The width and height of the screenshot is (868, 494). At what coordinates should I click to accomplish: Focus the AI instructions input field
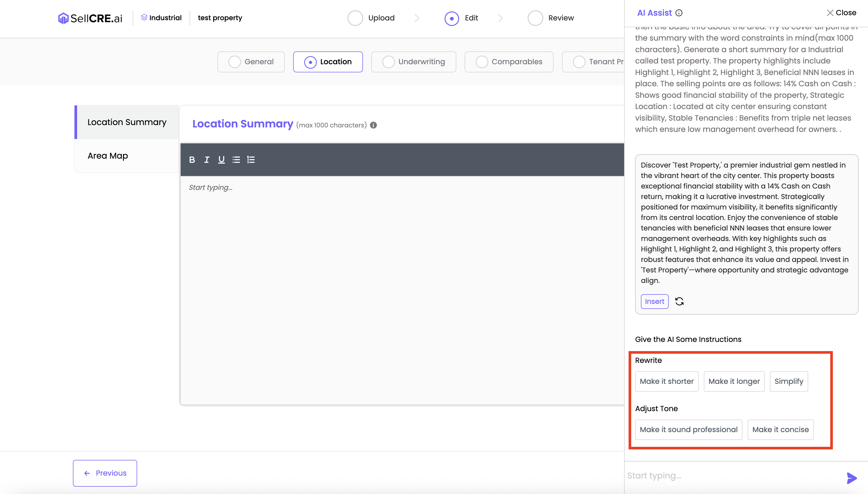[x=730, y=476]
